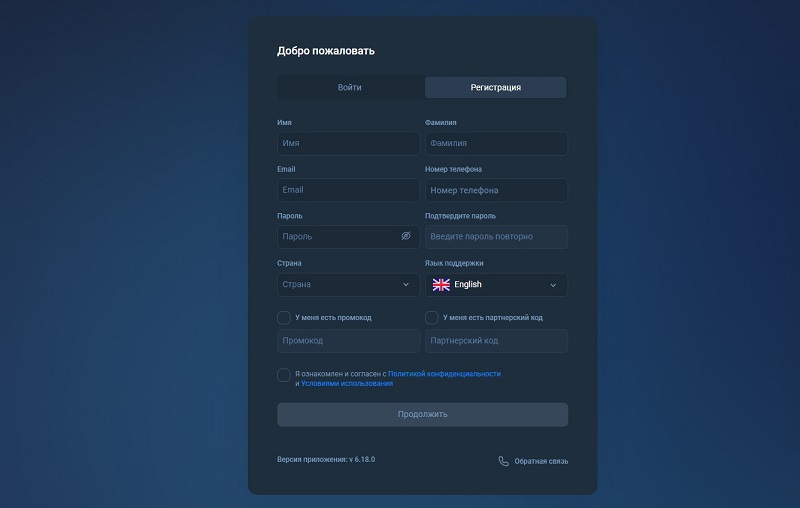Toggle password visibility eye icon
Screen dimensions: 800x508
[x=406, y=237]
